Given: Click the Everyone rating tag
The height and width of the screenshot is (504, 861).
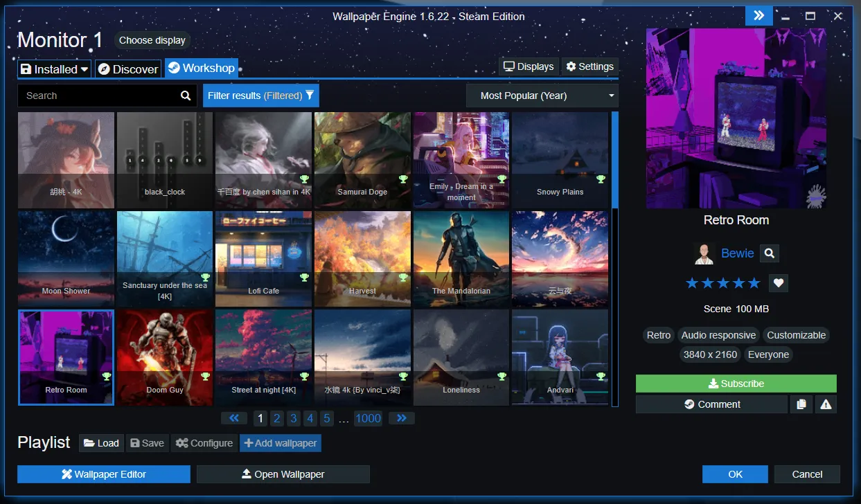Looking at the screenshot, I should [x=768, y=354].
